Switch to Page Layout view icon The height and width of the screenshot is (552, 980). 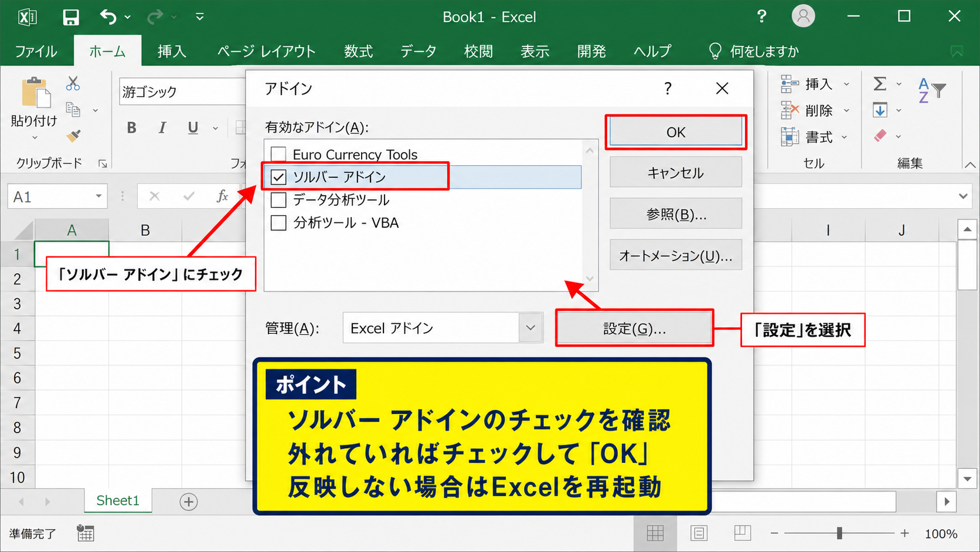click(699, 533)
